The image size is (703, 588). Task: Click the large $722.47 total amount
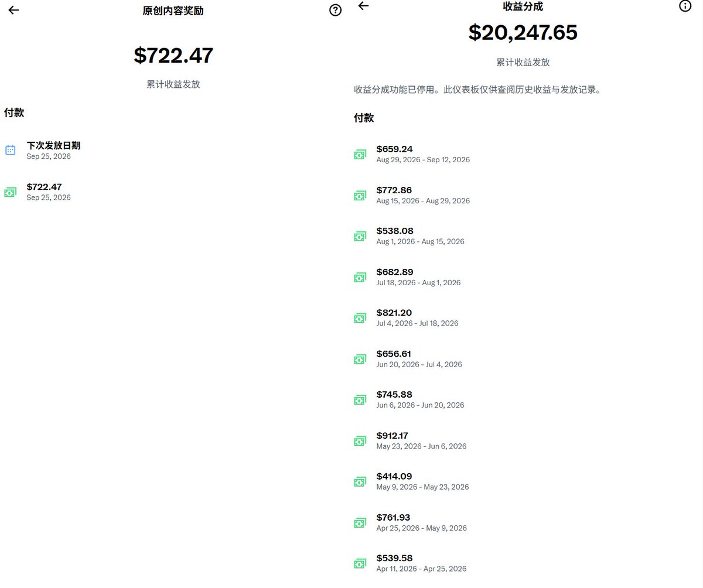tap(173, 55)
